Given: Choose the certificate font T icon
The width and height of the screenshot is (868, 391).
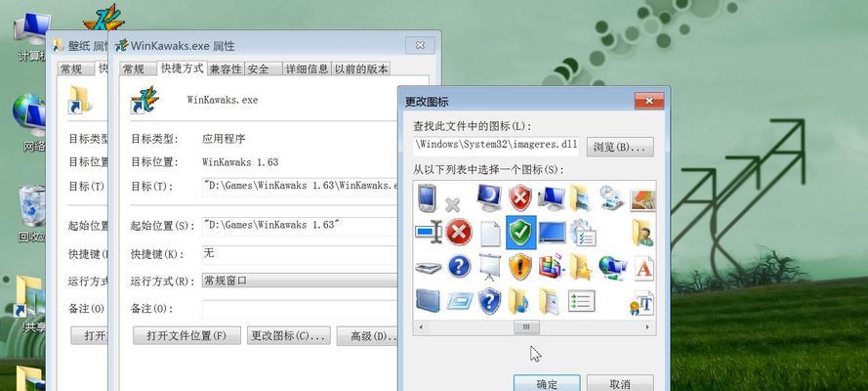Looking at the screenshot, I should click(x=642, y=302).
